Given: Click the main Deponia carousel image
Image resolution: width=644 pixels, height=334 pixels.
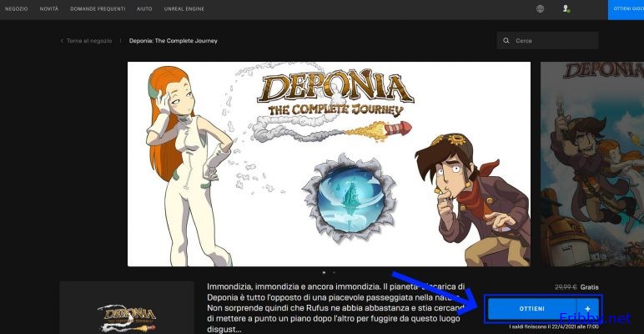Looking at the screenshot, I should (329, 164).
